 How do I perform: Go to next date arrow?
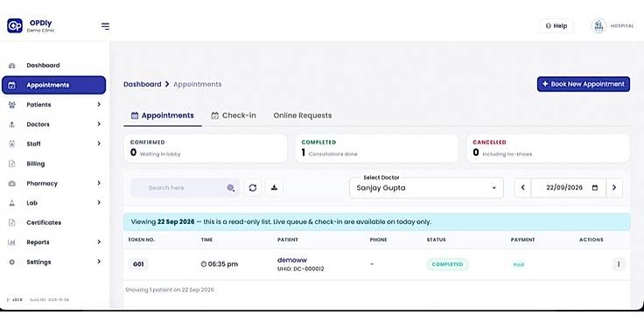pyautogui.click(x=614, y=188)
